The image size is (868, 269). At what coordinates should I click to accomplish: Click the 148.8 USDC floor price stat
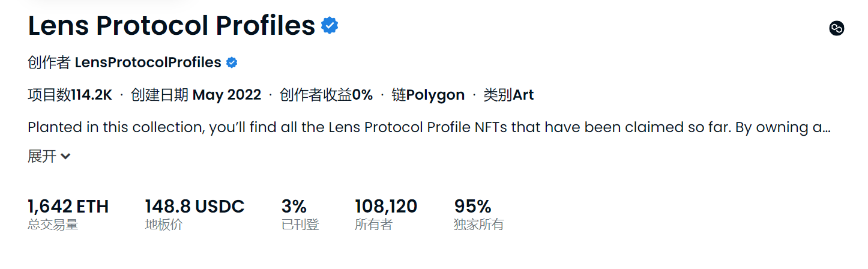[194, 207]
